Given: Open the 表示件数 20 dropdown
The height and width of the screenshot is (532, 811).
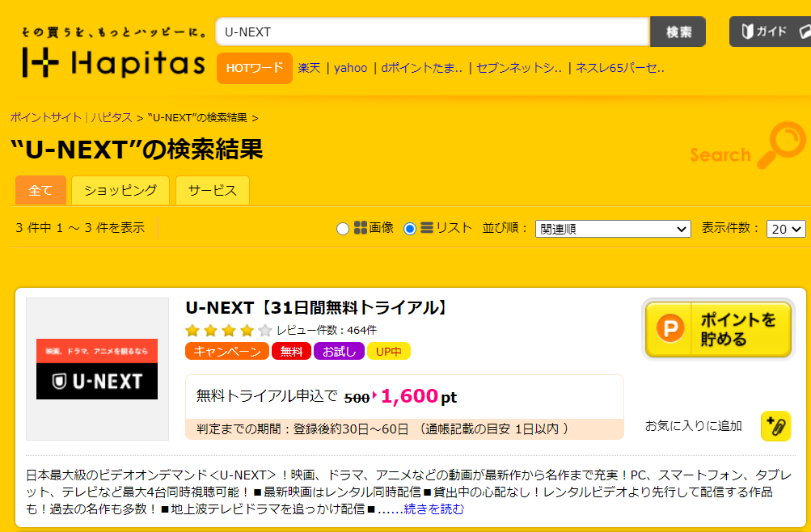Looking at the screenshot, I should click(786, 229).
